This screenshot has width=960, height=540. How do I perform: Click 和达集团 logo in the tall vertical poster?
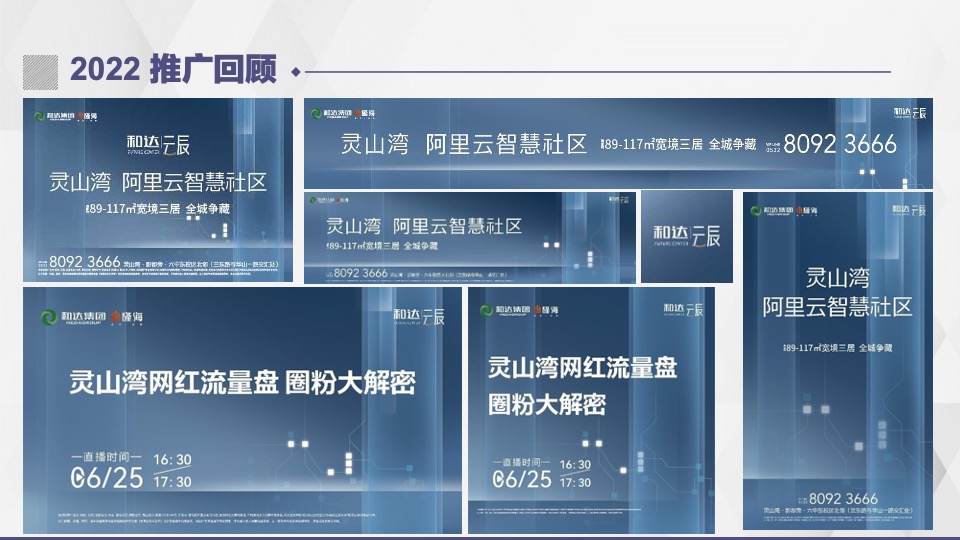click(771, 211)
